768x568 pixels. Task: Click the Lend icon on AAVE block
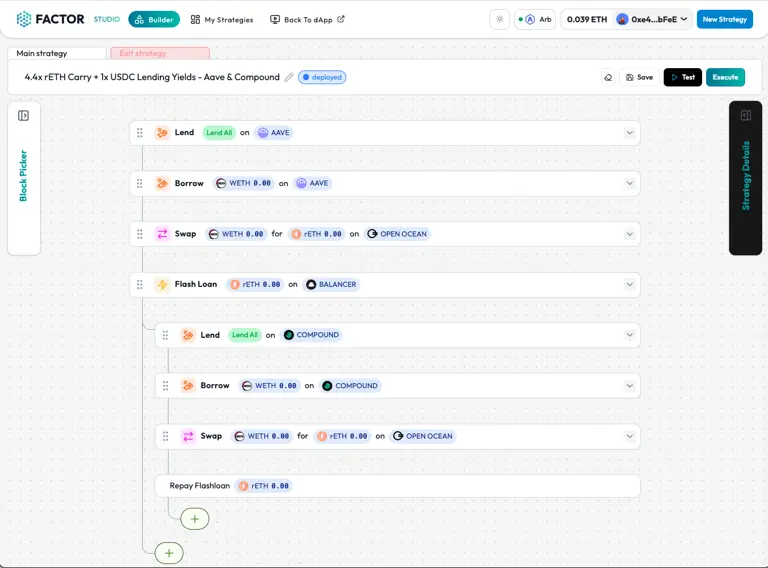pyautogui.click(x=162, y=133)
